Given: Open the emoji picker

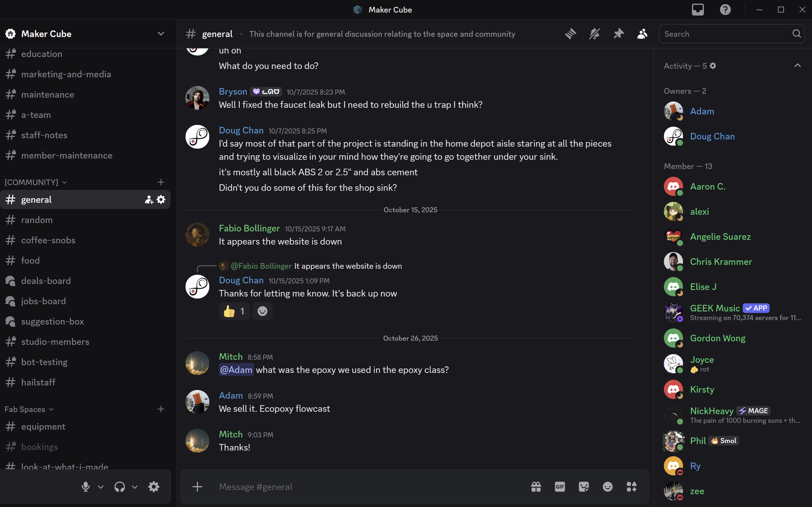Looking at the screenshot, I should click(x=608, y=486).
